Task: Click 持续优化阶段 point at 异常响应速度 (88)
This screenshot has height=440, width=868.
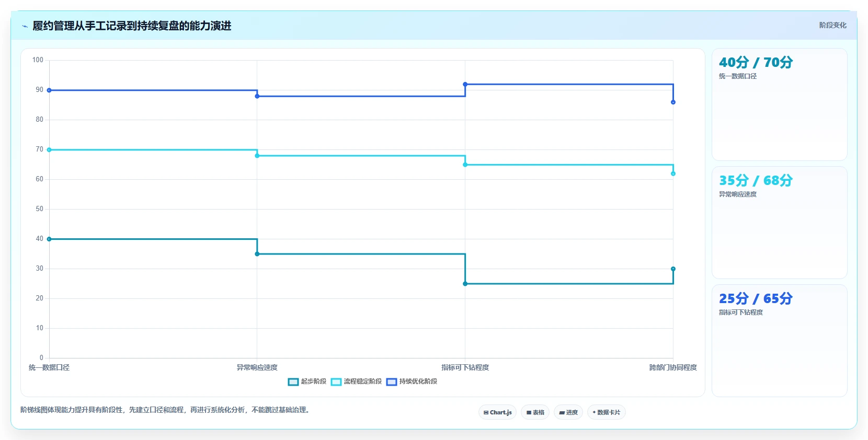Action: (257, 96)
